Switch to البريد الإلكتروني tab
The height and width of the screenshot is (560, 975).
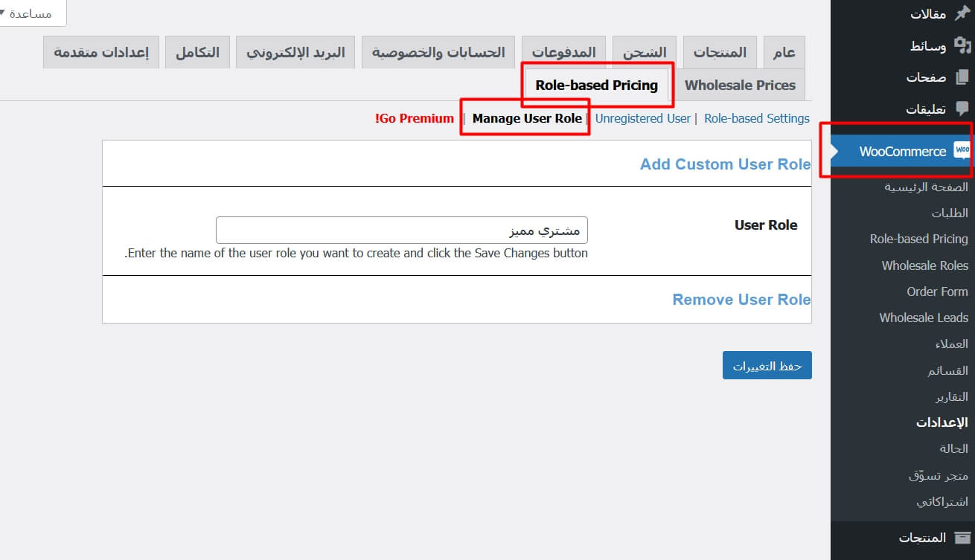(x=295, y=52)
